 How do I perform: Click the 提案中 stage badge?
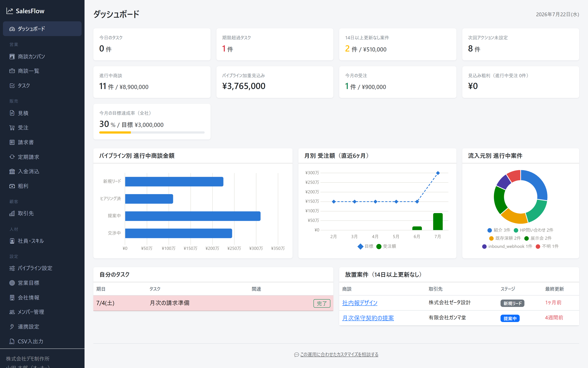click(x=510, y=318)
